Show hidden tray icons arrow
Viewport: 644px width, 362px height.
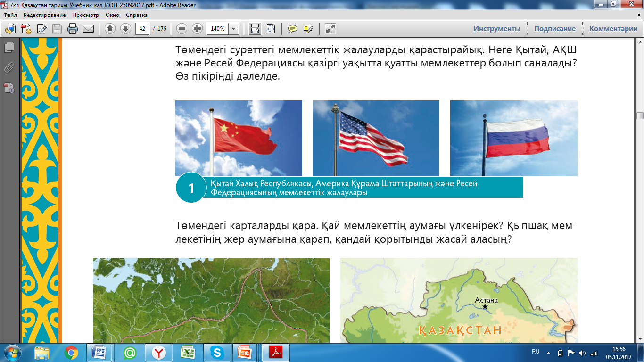[548, 353]
